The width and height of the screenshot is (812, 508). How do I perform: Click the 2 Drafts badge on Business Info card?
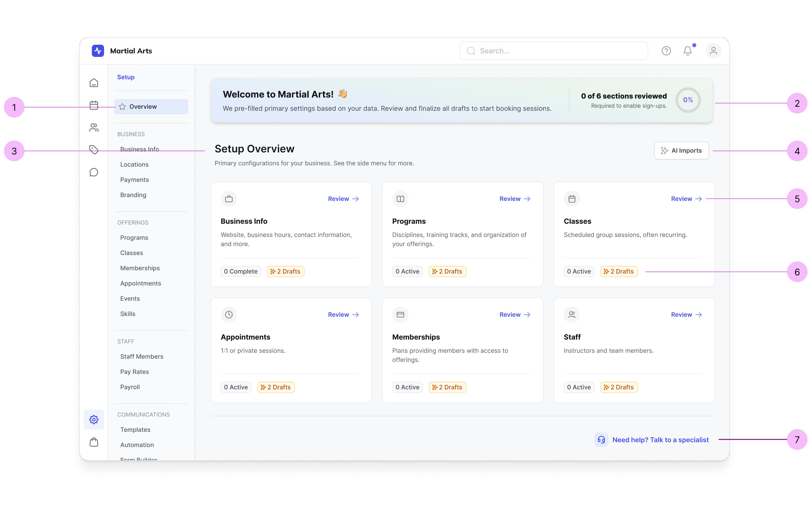point(285,272)
